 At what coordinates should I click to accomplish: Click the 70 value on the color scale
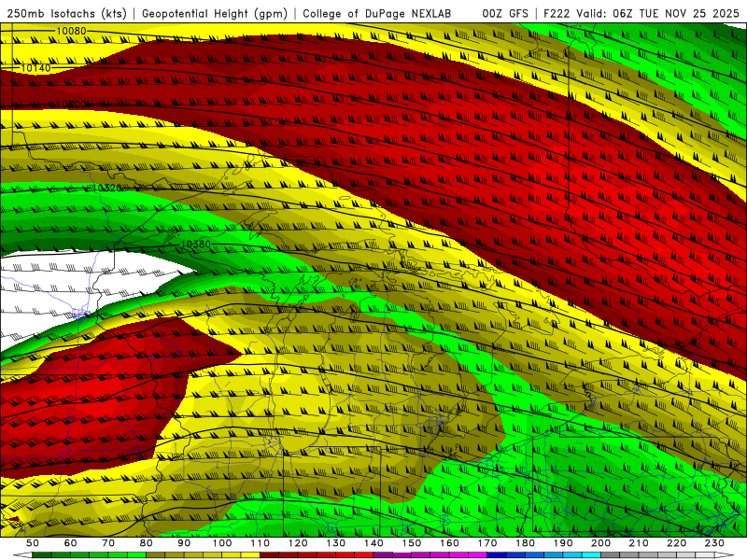(x=108, y=543)
